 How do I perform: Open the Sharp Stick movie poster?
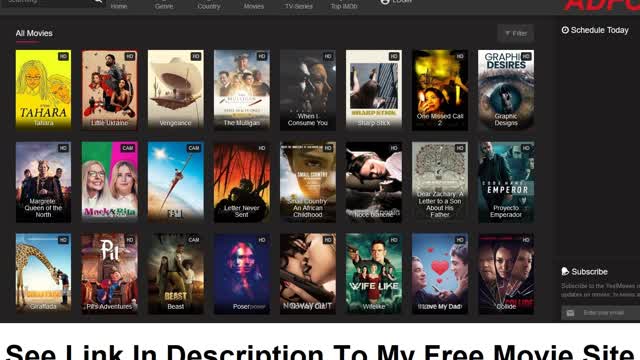(x=374, y=90)
